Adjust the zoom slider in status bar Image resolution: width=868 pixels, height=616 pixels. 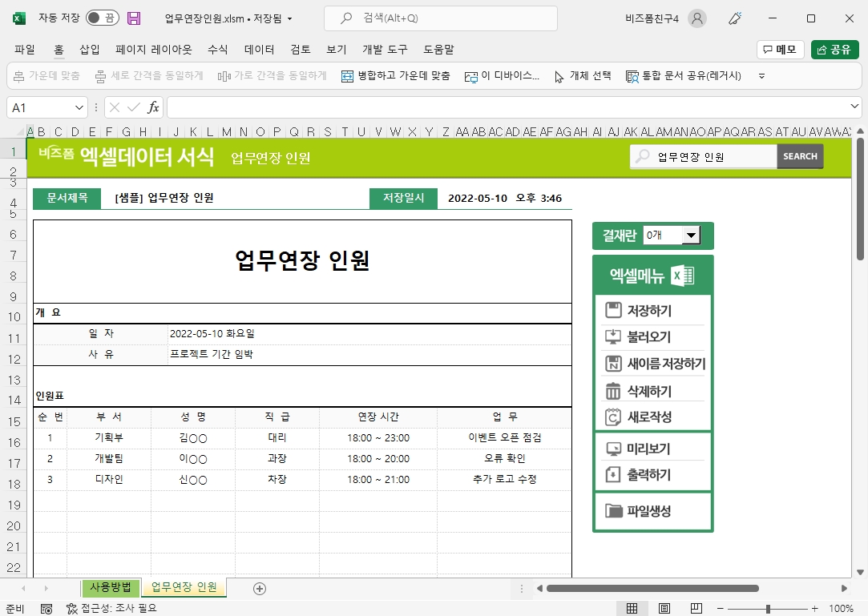(x=767, y=609)
